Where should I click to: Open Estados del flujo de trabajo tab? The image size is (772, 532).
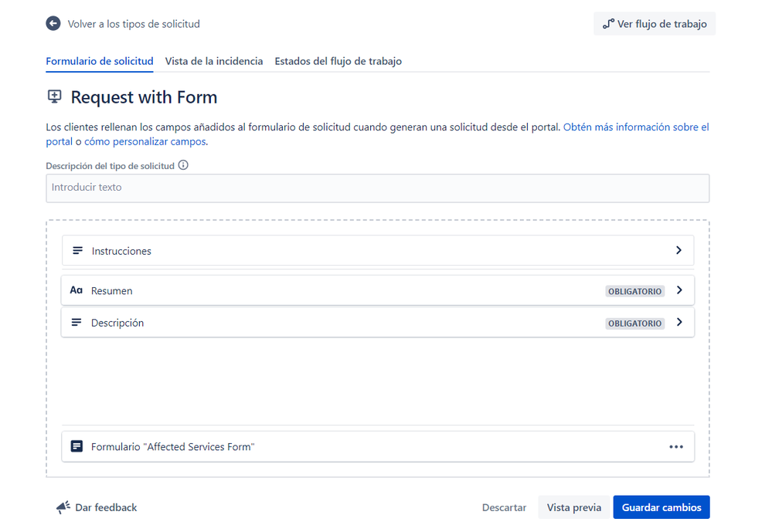[x=338, y=61]
